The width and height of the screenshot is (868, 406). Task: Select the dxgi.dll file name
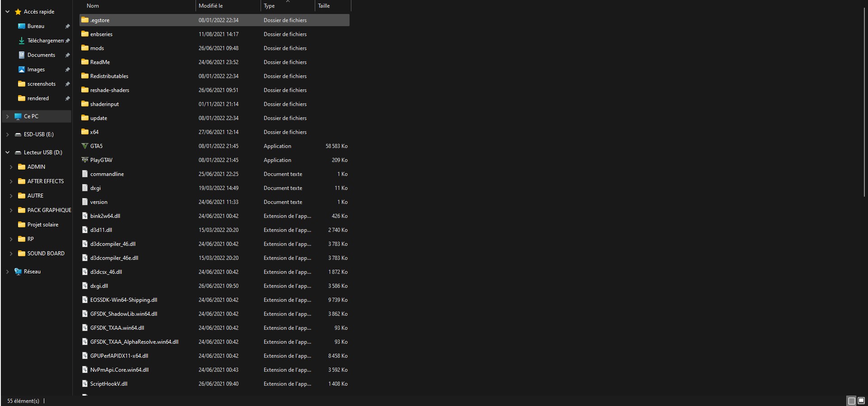[x=99, y=286]
